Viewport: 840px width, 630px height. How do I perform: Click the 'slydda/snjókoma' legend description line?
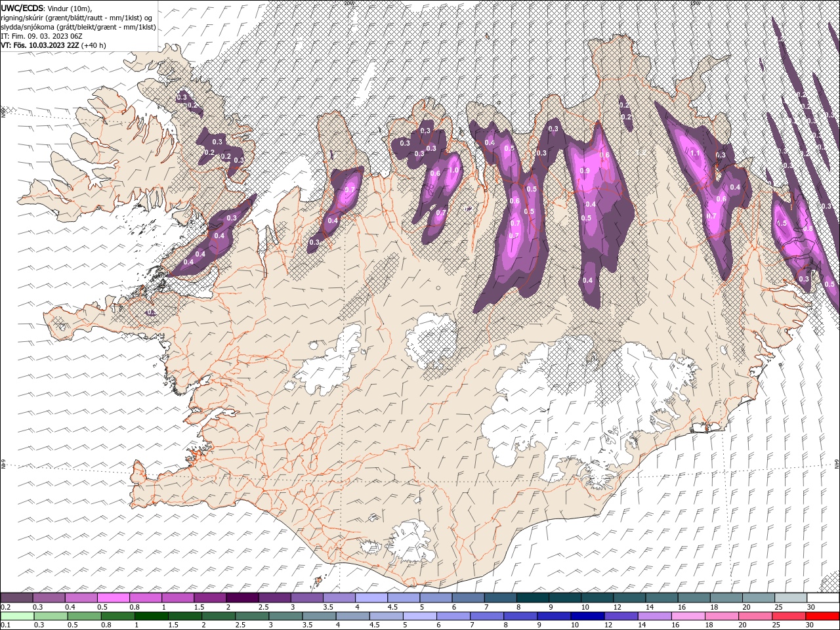tap(78, 26)
